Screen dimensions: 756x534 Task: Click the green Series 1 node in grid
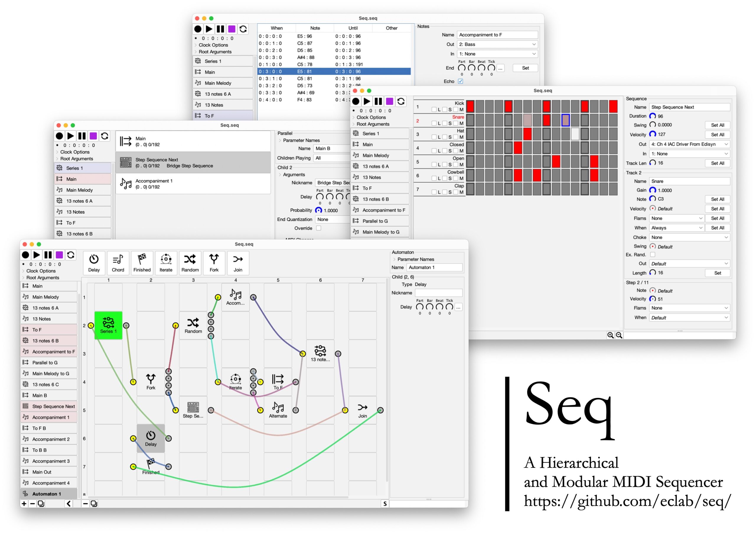(x=108, y=325)
